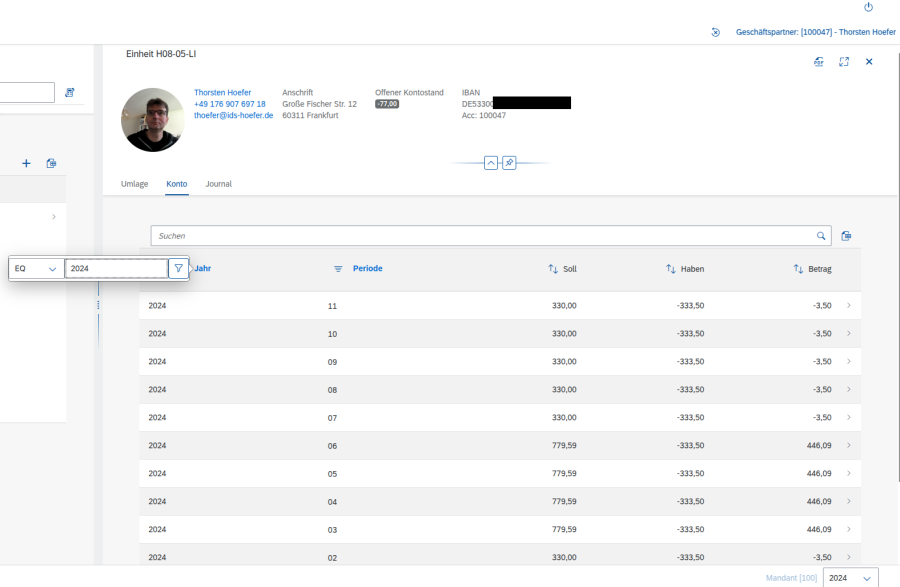
Task: Apply the filter with the funnel icon
Action: (x=178, y=268)
